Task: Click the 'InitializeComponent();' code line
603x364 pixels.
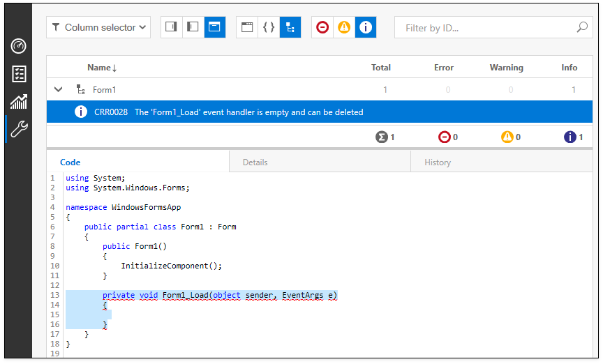Action: [x=172, y=266]
